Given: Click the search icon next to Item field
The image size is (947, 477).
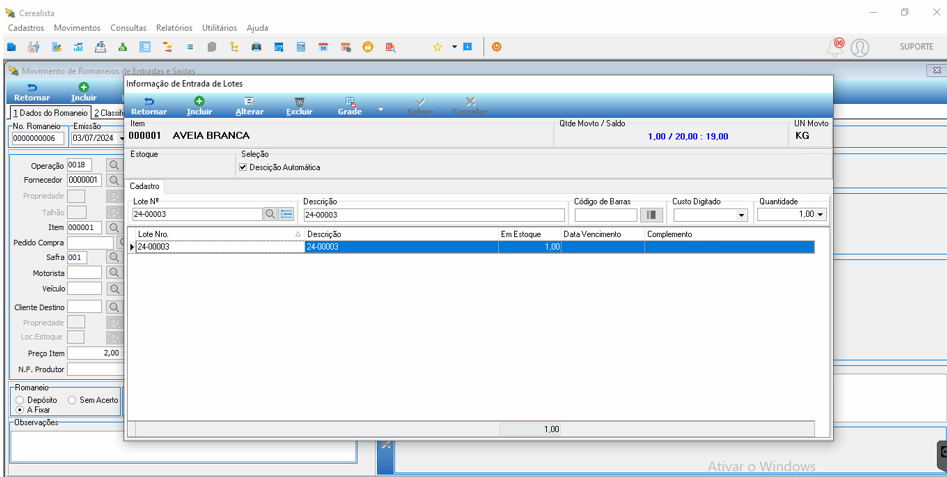Looking at the screenshot, I should click(114, 227).
